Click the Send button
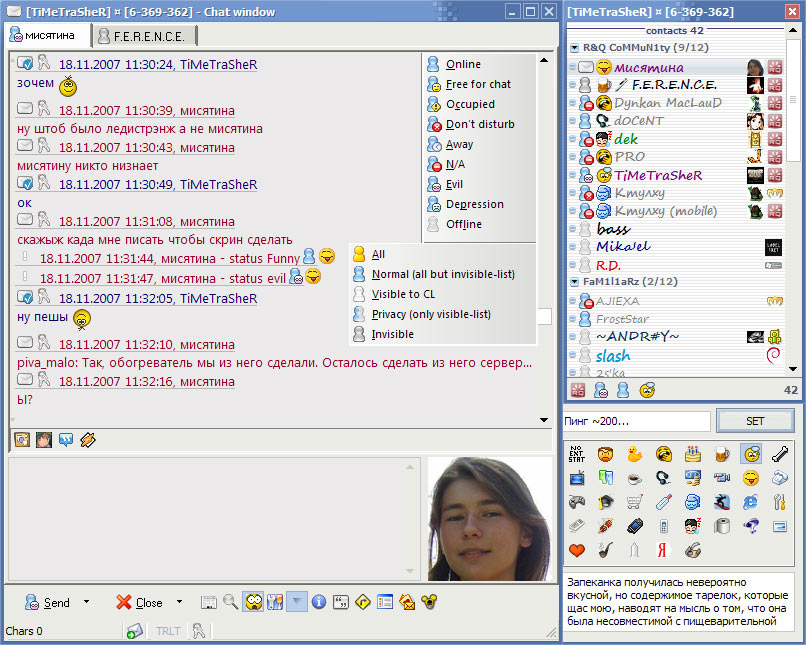 tap(48, 602)
